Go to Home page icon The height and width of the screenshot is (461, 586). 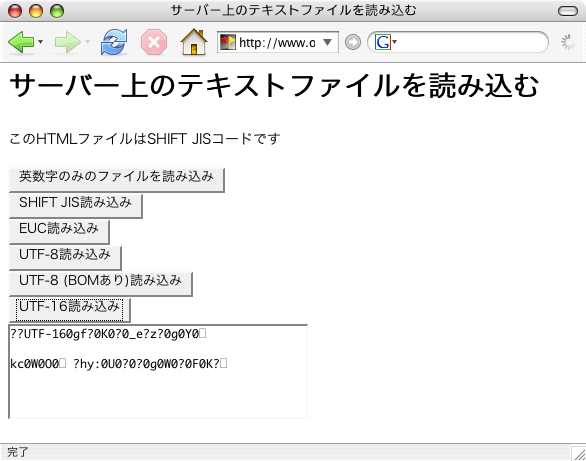pyautogui.click(x=194, y=42)
